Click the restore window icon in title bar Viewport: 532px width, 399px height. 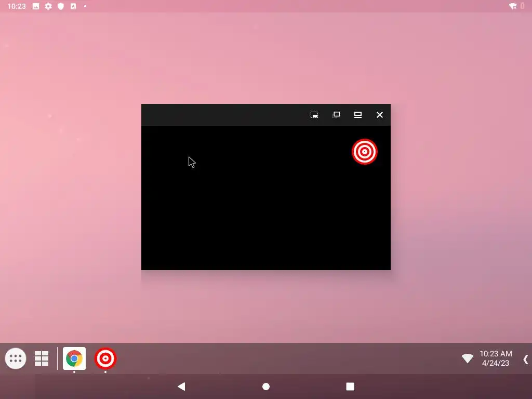point(336,115)
